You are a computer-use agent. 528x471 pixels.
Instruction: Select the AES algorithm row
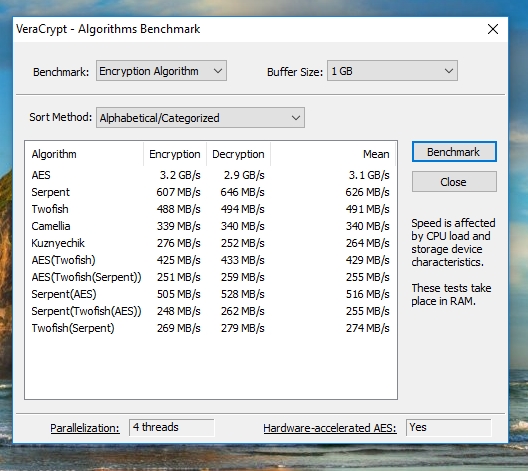pos(210,175)
